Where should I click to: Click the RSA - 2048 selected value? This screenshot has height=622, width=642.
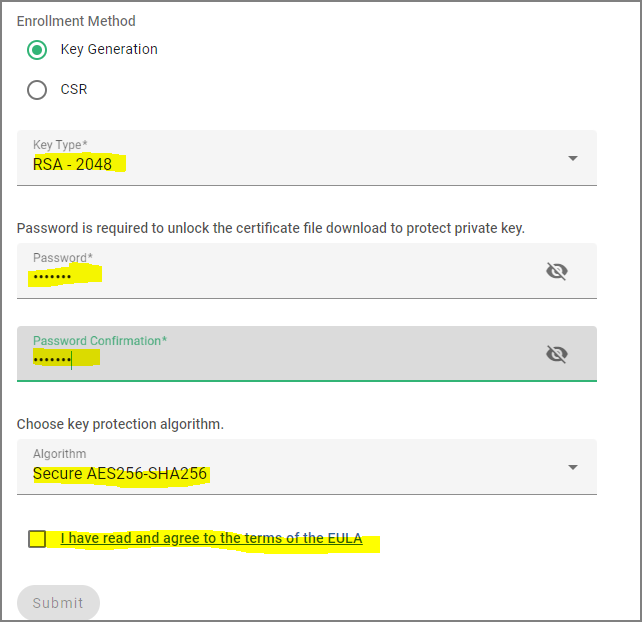point(72,164)
